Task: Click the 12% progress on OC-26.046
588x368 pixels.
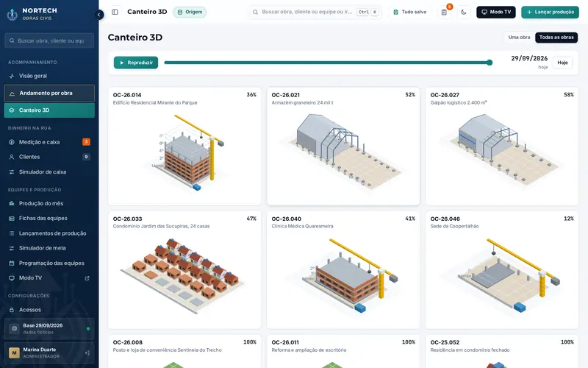Action: click(x=569, y=219)
